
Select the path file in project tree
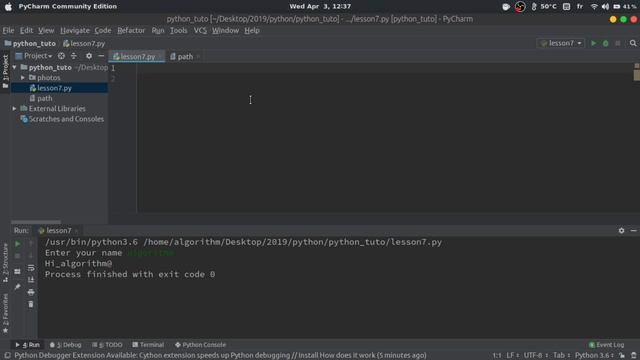click(x=41, y=98)
